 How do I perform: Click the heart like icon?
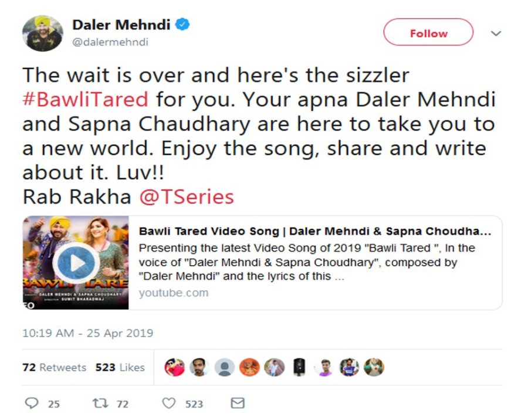coord(169,404)
